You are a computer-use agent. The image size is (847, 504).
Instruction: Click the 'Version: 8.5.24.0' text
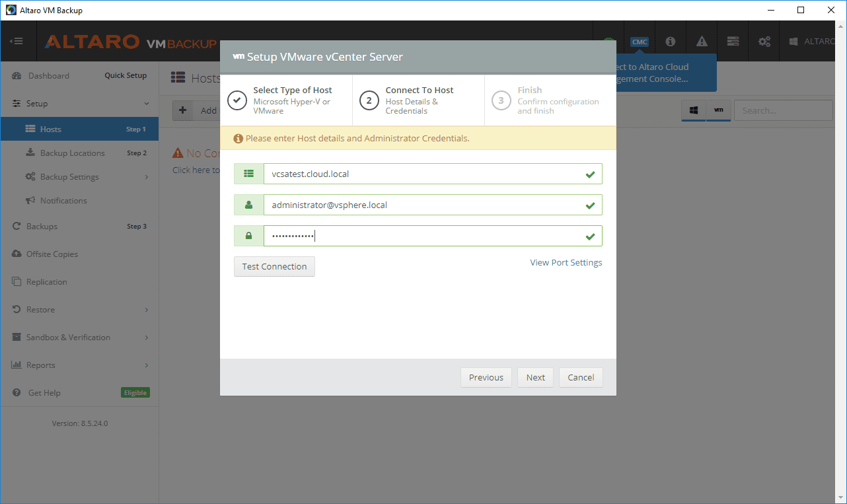(80, 423)
